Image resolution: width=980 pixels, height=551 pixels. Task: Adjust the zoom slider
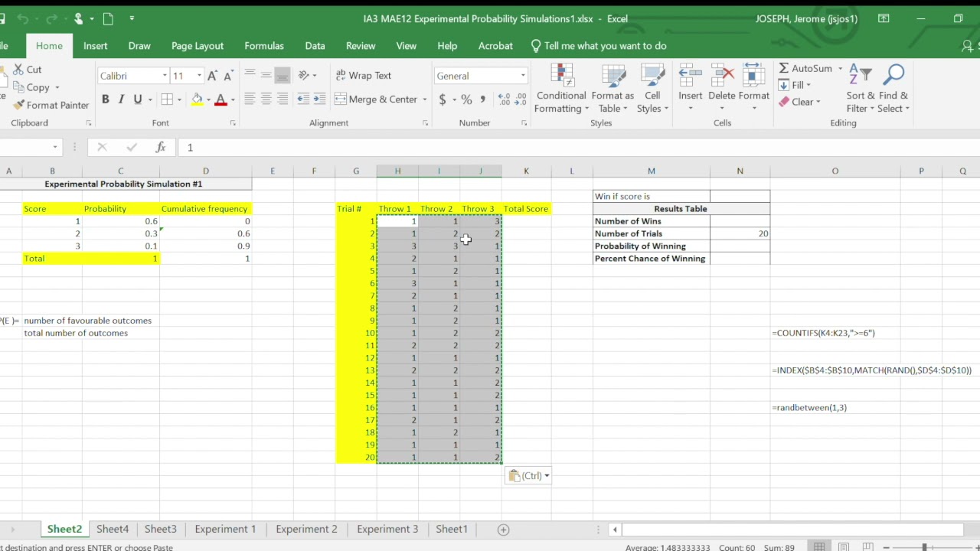pos(924,547)
